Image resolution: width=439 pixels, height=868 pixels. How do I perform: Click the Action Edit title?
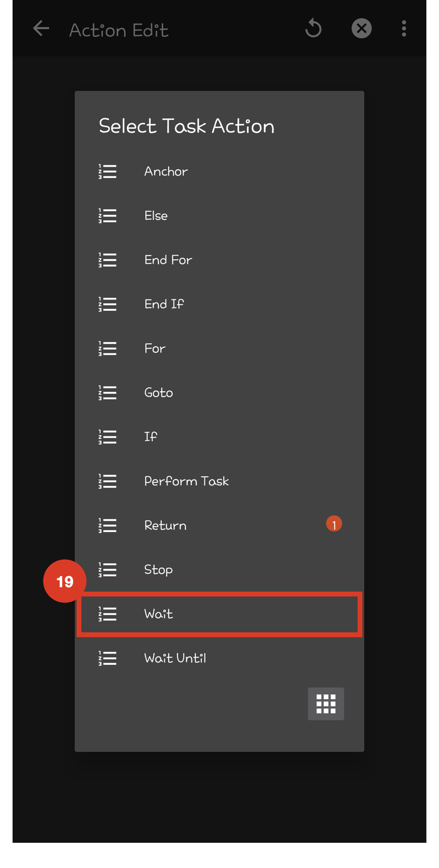pos(119,30)
